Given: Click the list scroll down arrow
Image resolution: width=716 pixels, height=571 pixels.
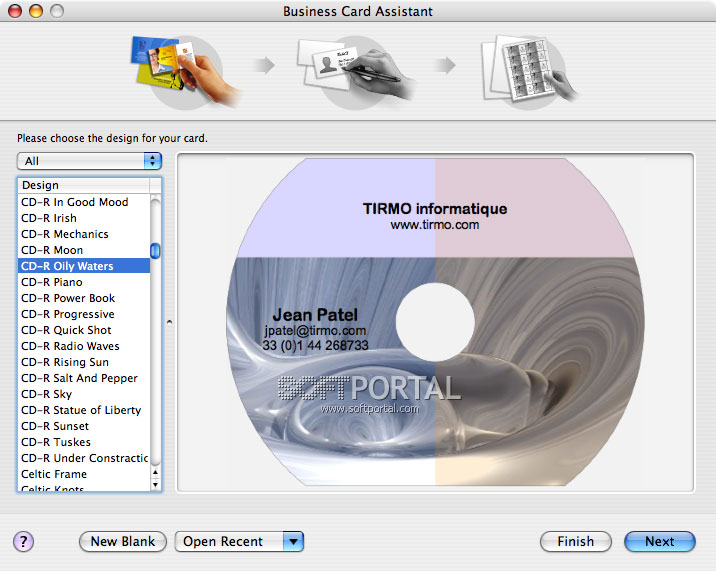Looking at the screenshot, I should (x=156, y=484).
